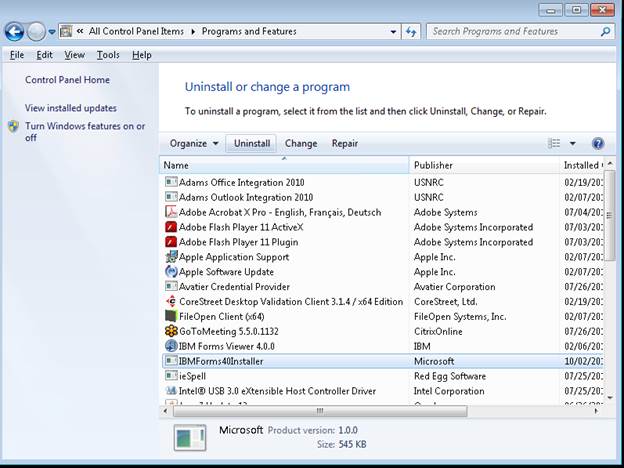Open the Organize dropdown
This screenshot has height=468, width=624.
click(x=194, y=143)
